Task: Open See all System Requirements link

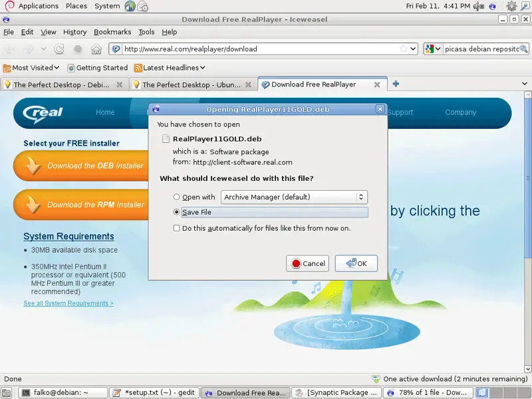Action: point(68,303)
